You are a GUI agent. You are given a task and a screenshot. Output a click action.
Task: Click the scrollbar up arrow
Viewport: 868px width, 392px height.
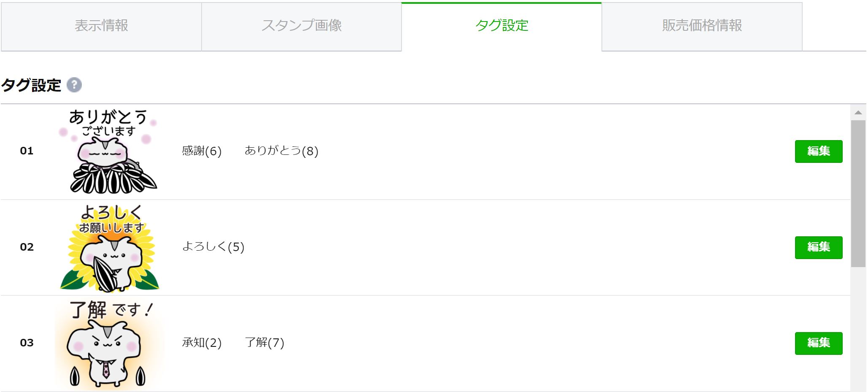858,112
